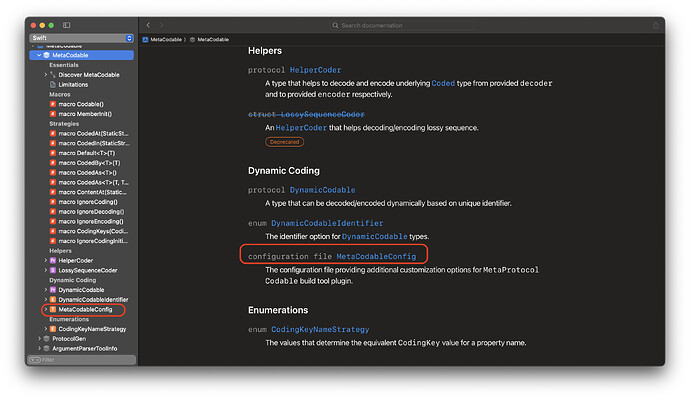
Task: Expand CodingKeyNameStrategy in sidebar
Action: (x=46, y=329)
